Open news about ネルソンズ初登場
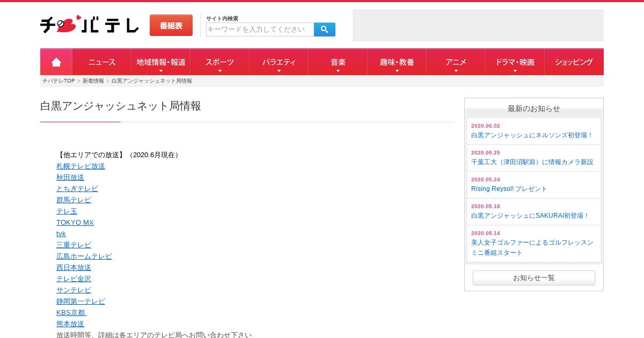The width and height of the screenshot is (644, 338). click(x=532, y=135)
